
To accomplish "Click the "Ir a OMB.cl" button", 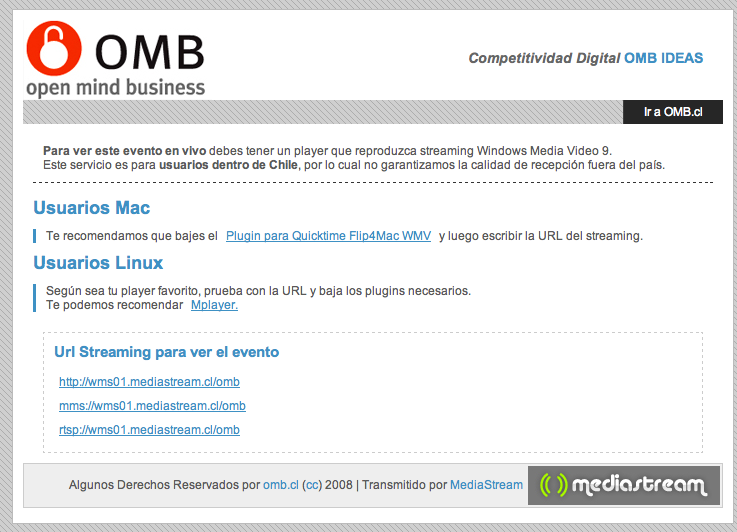I will (x=673, y=112).
